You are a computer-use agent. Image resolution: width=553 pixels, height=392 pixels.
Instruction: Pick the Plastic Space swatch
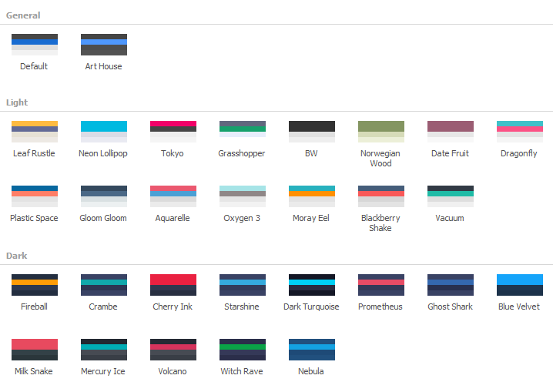point(34,196)
